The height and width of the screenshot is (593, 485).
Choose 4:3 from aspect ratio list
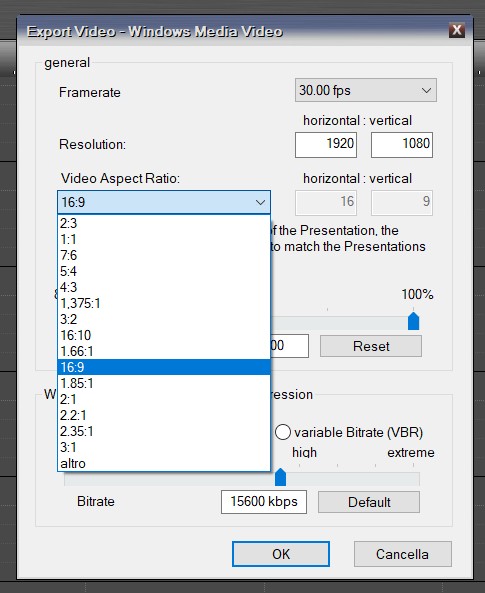point(164,287)
